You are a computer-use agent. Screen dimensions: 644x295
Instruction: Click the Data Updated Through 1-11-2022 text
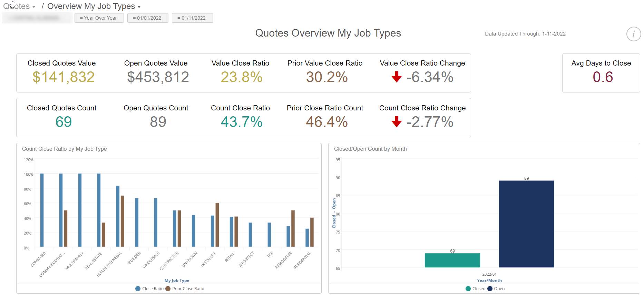[x=525, y=34]
